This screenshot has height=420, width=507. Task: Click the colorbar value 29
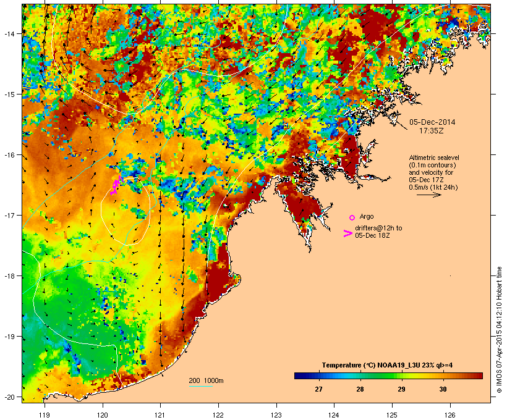[401, 389]
